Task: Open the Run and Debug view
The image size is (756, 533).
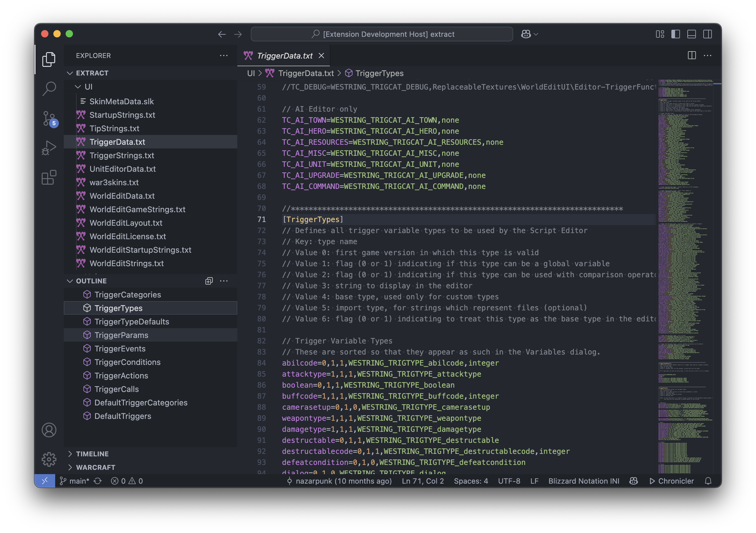Action: pyautogui.click(x=49, y=148)
